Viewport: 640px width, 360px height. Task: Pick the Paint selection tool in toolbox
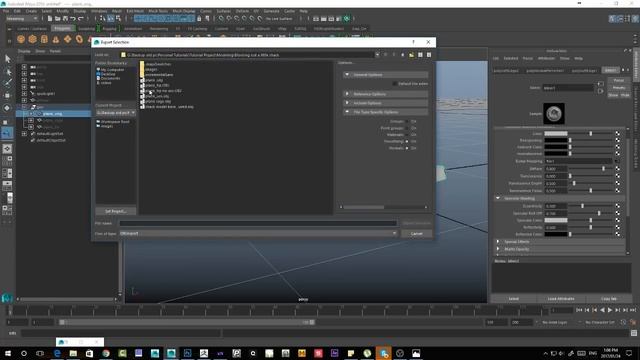coord(7,83)
